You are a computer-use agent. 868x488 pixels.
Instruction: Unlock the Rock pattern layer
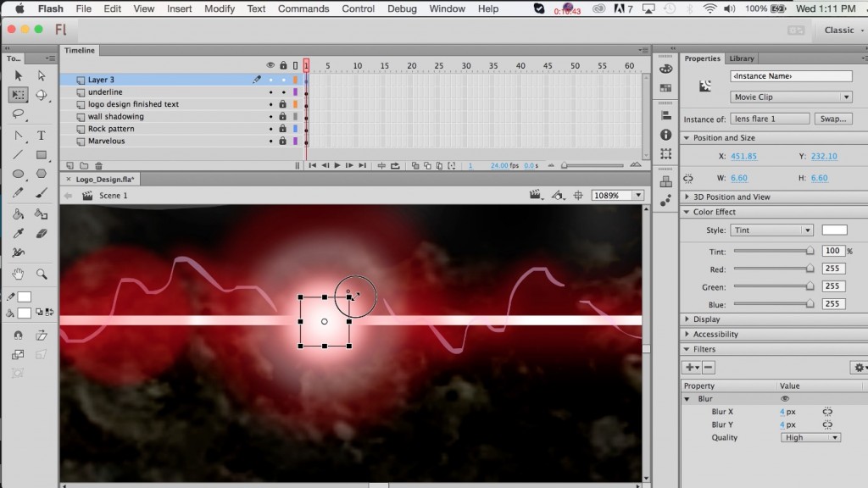point(283,129)
